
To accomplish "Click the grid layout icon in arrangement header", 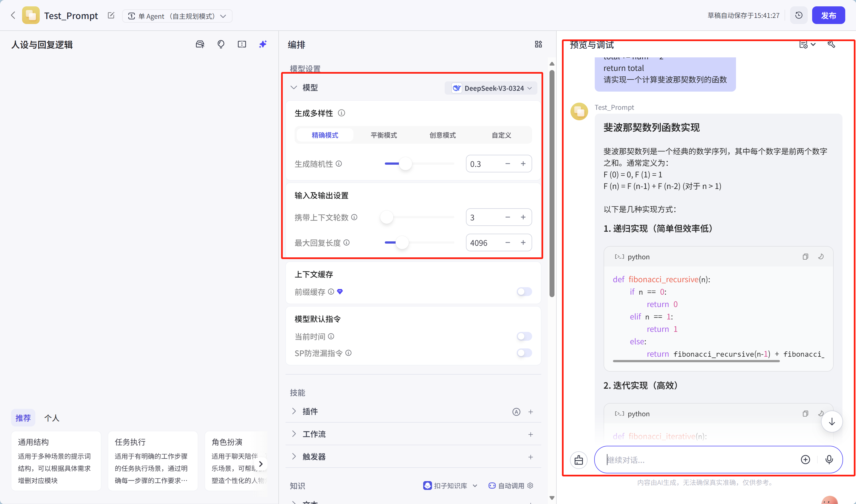I will pos(538,44).
